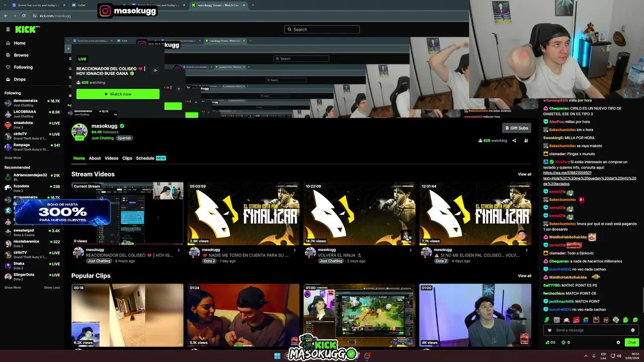
Task: Open options menu for REACCIONADOR DEL COLISEO video
Action: click(179, 250)
